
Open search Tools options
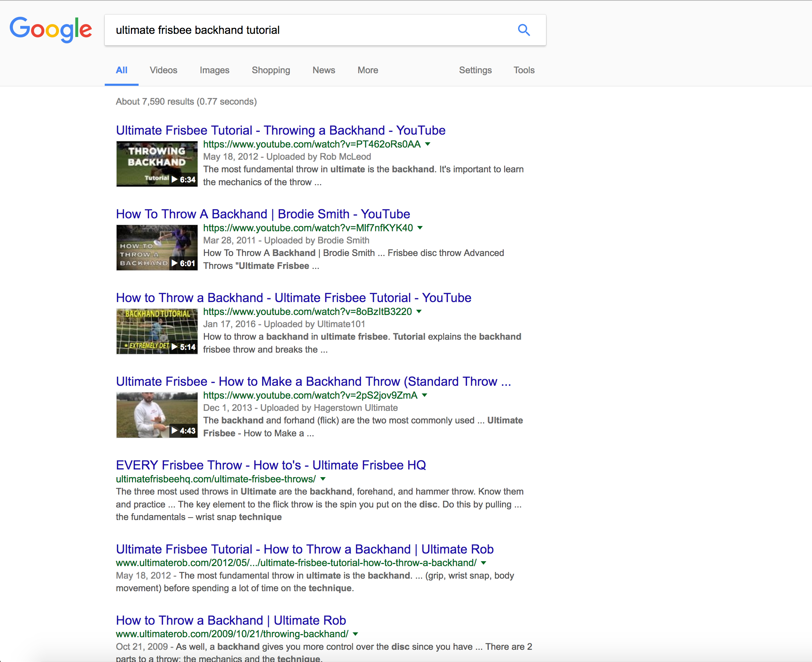[524, 70]
